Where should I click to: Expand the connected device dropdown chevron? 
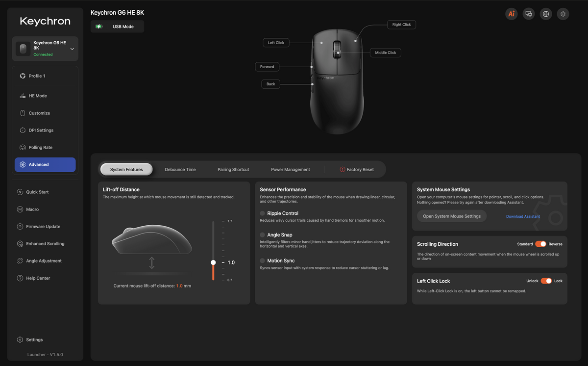click(x=72, y=49)
